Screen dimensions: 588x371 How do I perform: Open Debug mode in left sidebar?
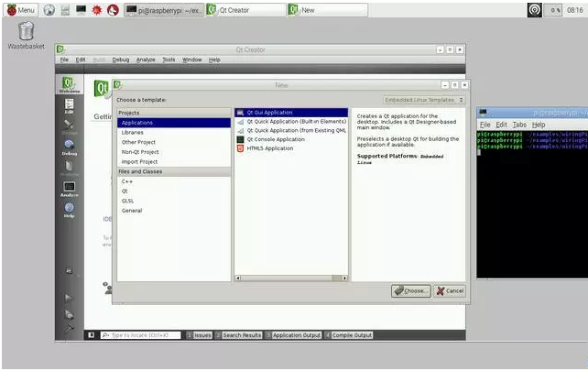point(70,147)
